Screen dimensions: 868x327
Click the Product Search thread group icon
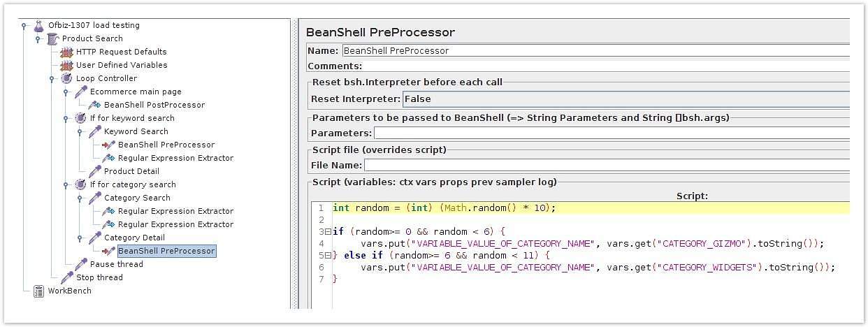click(x=53, y=38)
